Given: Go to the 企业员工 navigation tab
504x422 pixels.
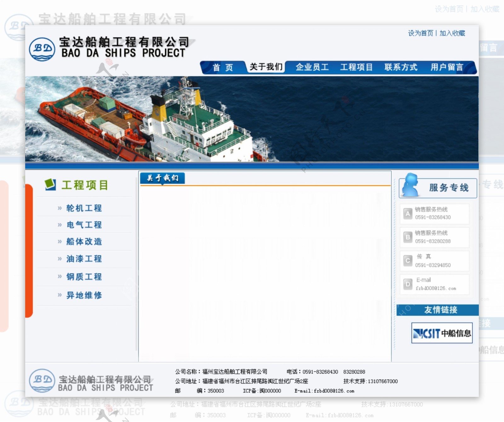Looking at the screenshot, I should (x=312, y=67).
